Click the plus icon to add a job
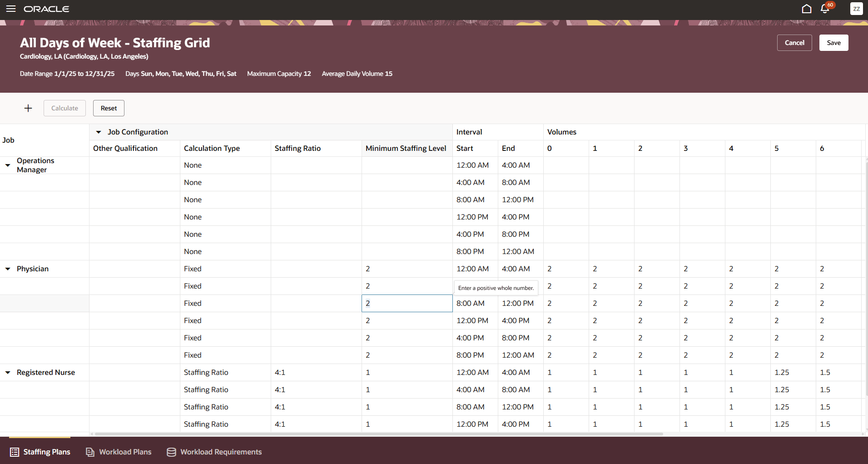This screenshot has height=464, width=868. pos(28,108)
